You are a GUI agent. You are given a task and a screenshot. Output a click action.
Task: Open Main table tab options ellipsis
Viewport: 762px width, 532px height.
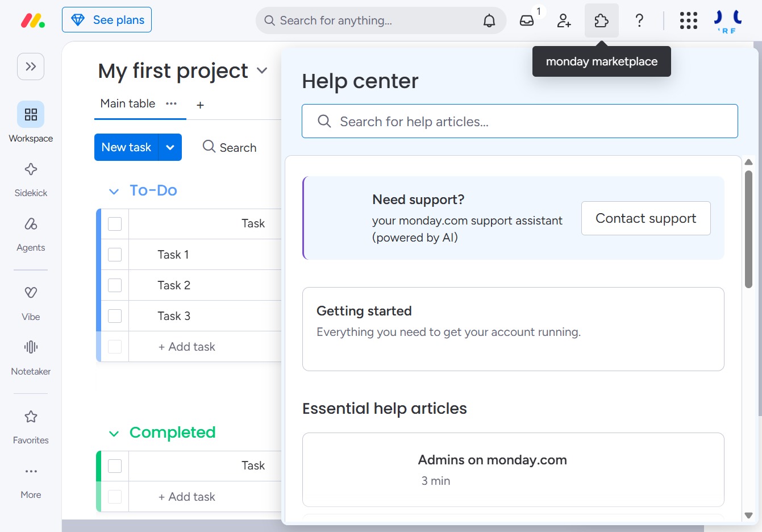171,103
